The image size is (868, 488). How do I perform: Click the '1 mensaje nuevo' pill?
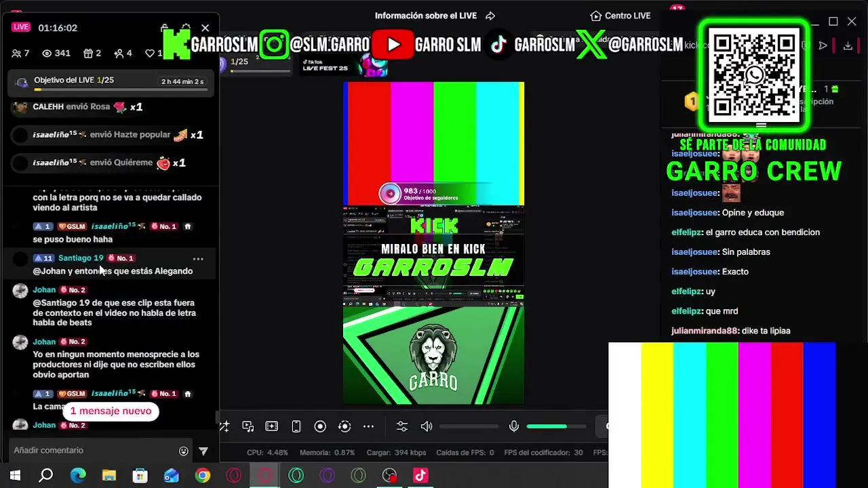click(x=111, y=411)
